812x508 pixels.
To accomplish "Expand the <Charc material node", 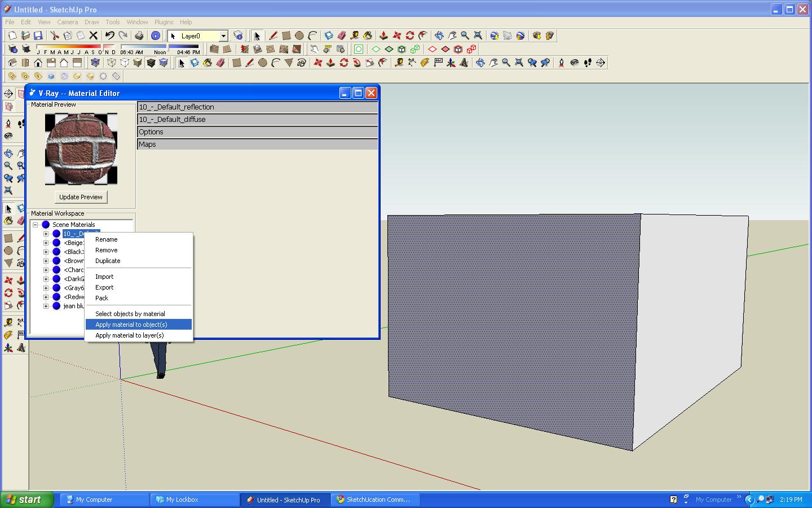I will (x=46, y=270).
